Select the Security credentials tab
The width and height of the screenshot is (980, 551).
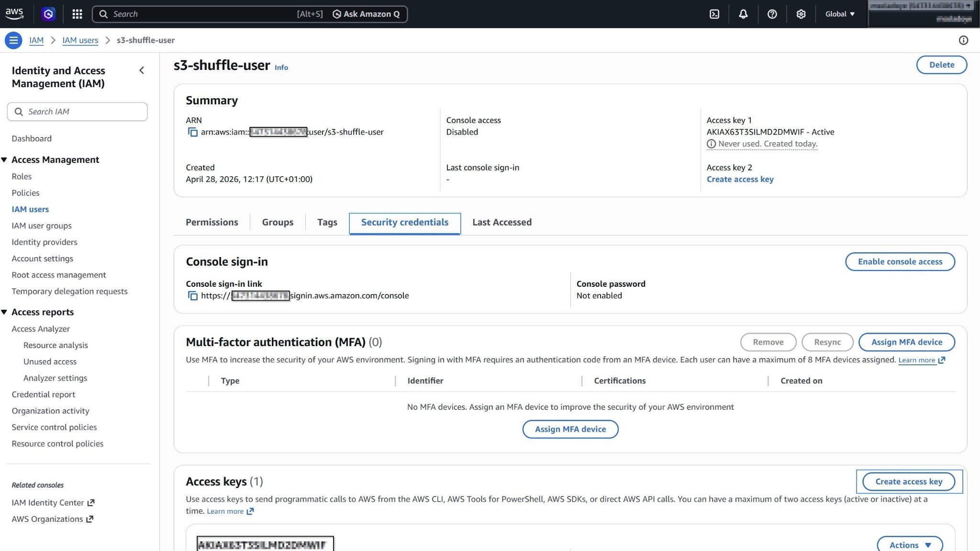(405, 223)
